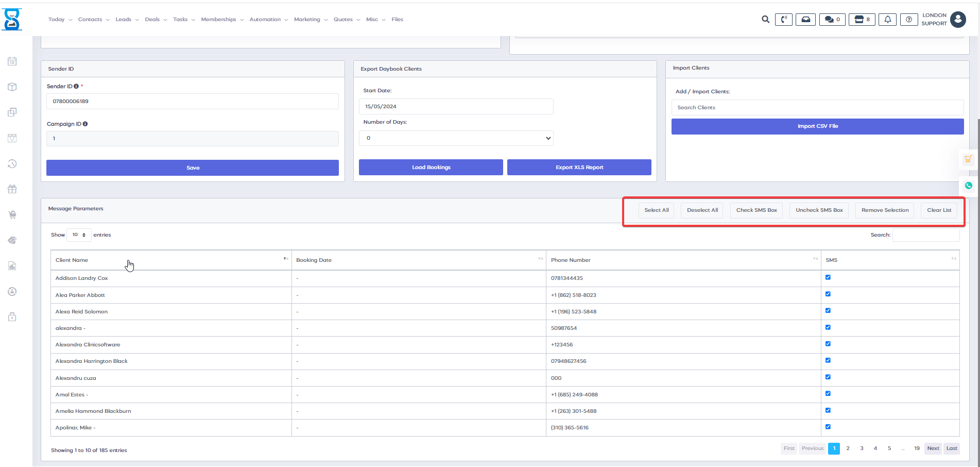Click the Load Bookings button
Screen dimensions: 980x467
(431, 168)
